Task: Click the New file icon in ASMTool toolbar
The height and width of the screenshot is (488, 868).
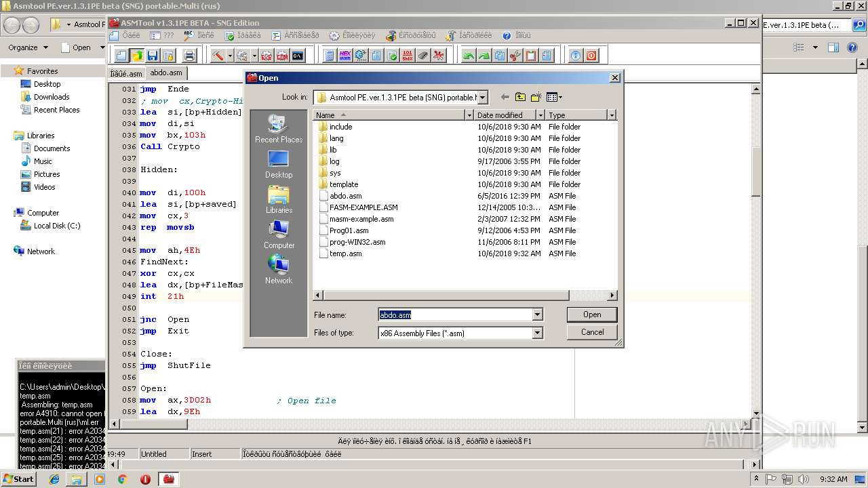Action: (x=122, y=56)
